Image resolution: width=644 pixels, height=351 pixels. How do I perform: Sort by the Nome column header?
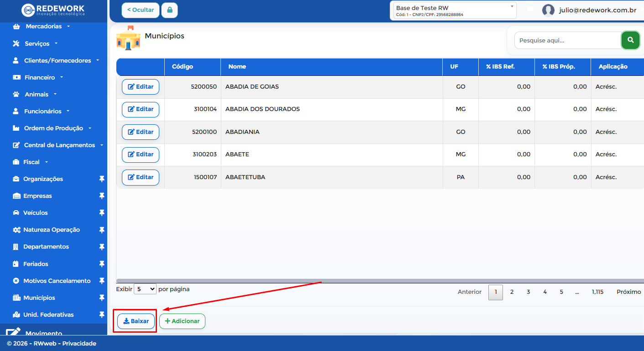(332, 67)
